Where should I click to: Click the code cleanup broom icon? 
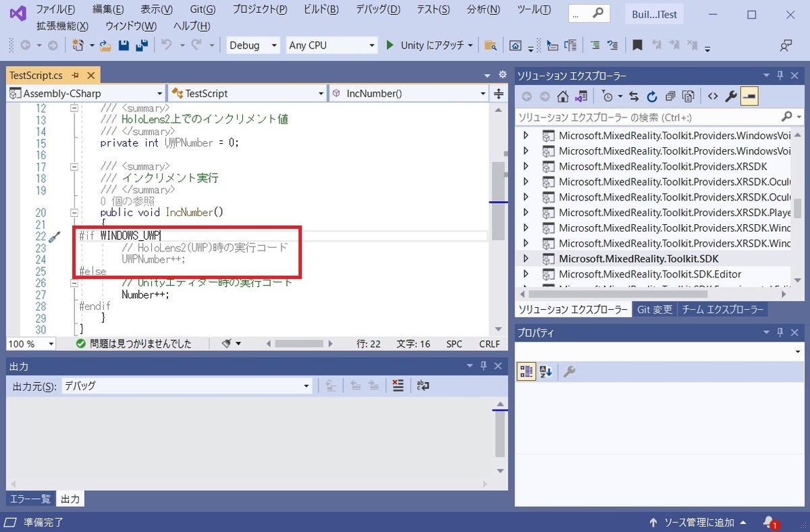point(227,344)
